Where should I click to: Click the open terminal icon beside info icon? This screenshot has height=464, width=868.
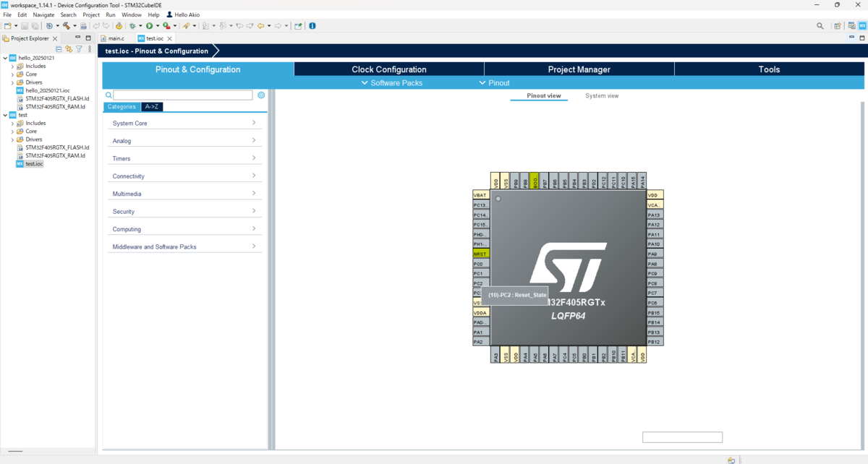click(x=298, y=25)
